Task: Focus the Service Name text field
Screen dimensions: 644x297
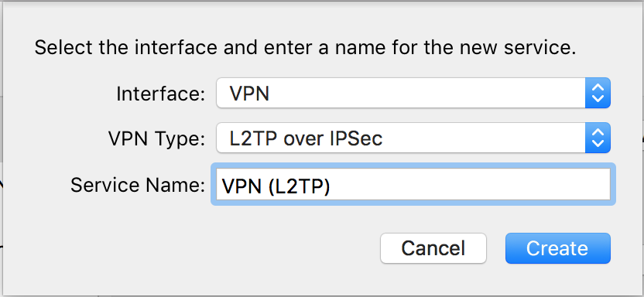Action: (x=413, y=184)
